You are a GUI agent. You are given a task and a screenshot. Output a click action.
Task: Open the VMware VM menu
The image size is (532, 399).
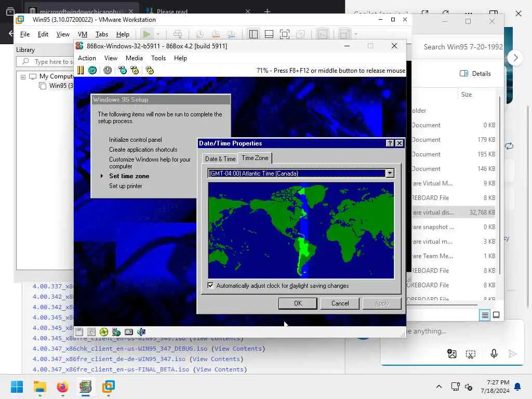click(x=83, y=34)
